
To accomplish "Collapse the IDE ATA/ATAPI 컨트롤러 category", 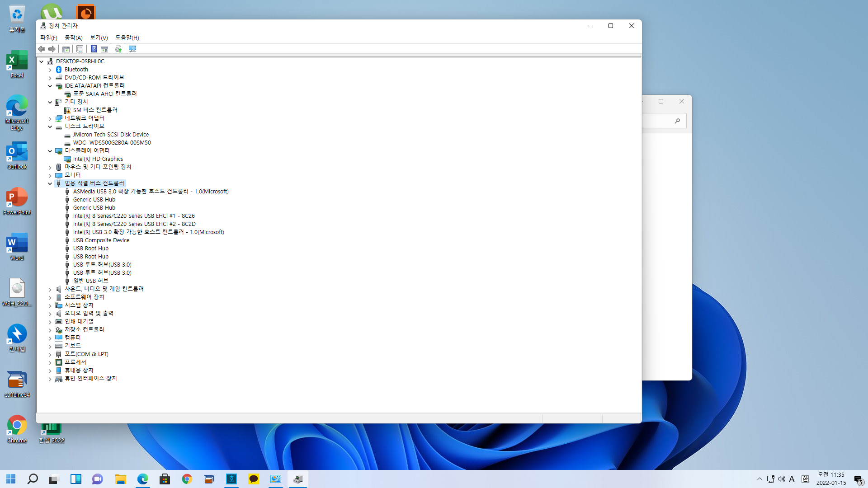I will (x=50, y=86).
